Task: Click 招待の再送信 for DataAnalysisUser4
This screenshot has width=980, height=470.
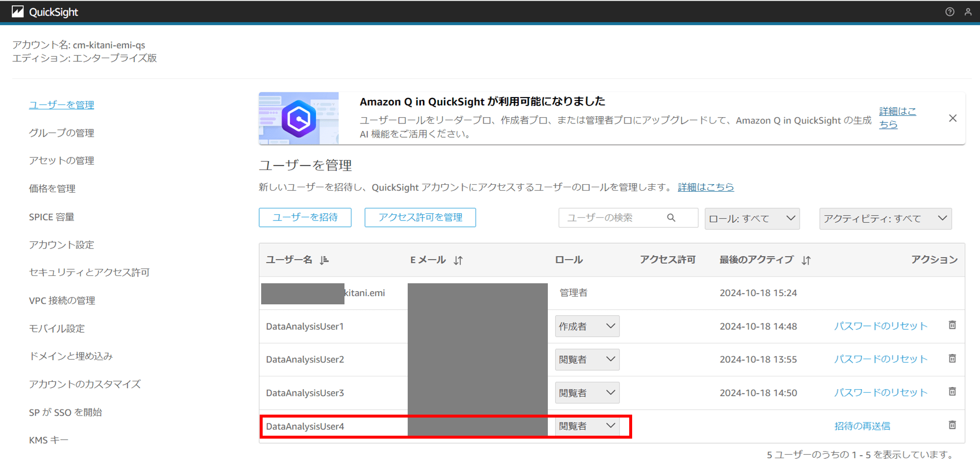Action: click(x=862, y=426)
